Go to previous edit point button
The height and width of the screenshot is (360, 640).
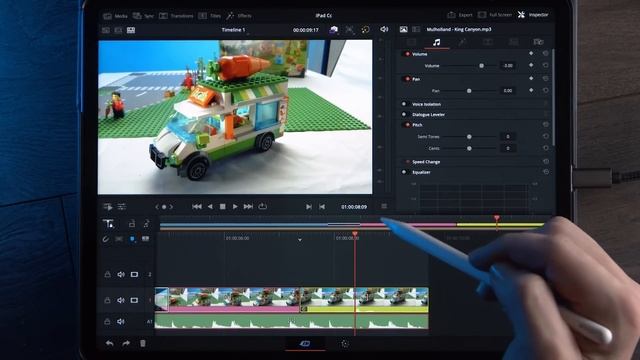tap(322, 207)
